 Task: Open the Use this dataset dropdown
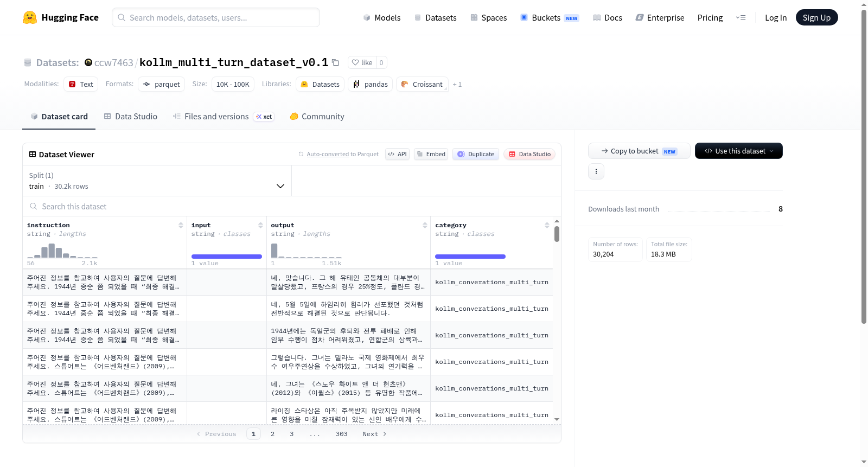pyautogui.click(x=738, y=151)
